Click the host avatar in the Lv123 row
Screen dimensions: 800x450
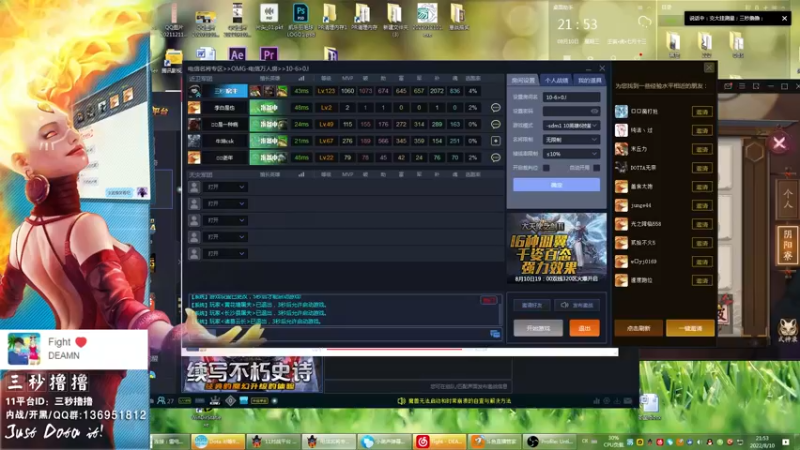194,91
